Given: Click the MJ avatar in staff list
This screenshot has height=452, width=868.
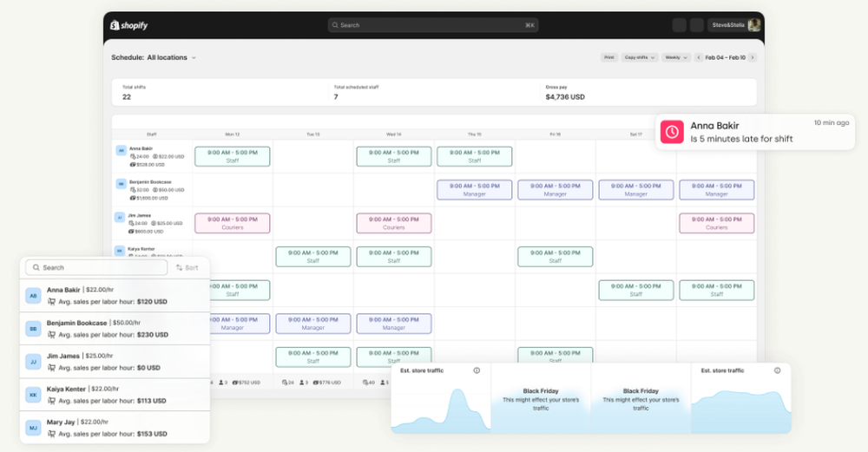Looking at the screenshot, I should point(33,428).
